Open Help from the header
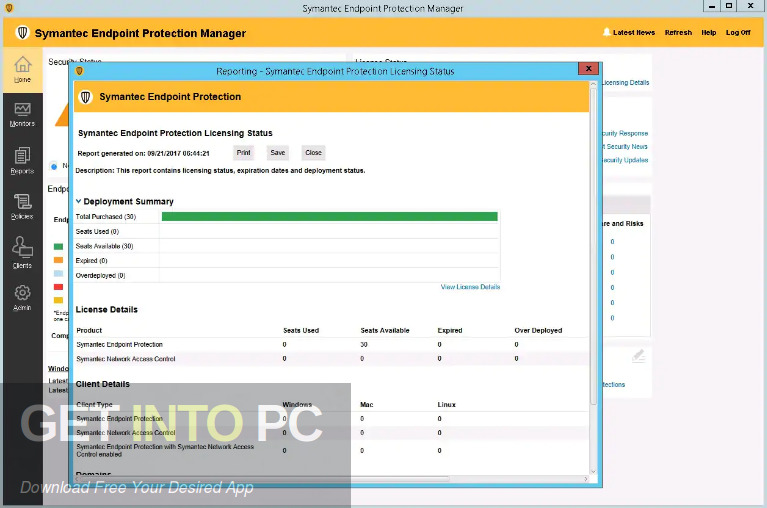The height and width of the screenshot is (508, 767). point(708,32)
